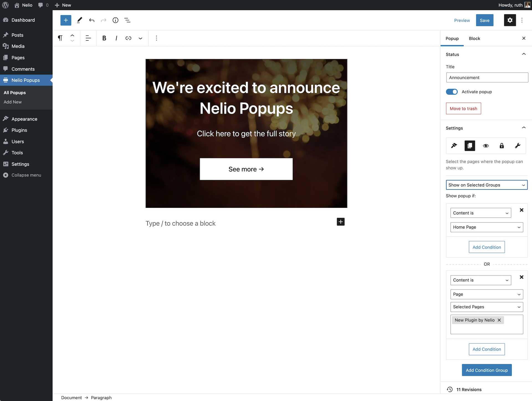The image size is (532, 401).
Task: Switch to the Block tab in right panel
Action: [x=475, y=38]
